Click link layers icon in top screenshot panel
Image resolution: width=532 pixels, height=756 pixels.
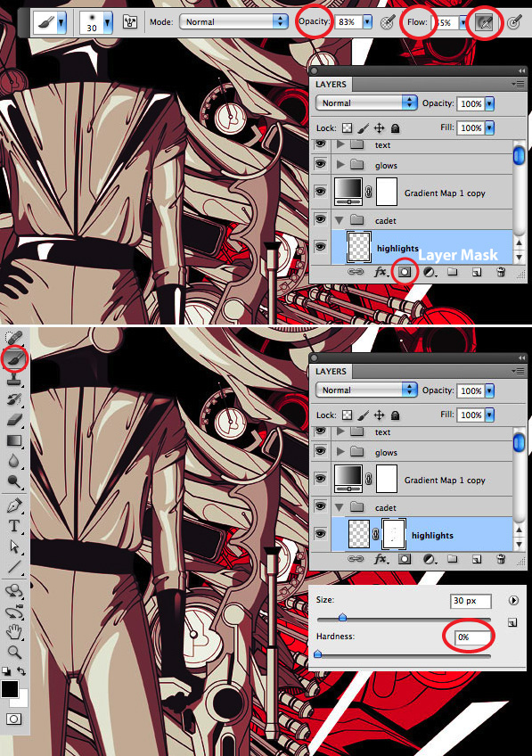[356, 272]
